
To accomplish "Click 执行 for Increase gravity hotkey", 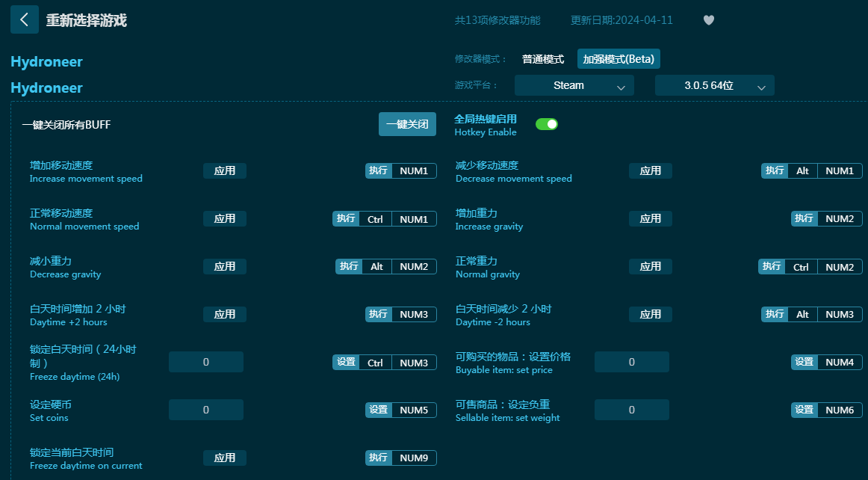I will point(805,218).
